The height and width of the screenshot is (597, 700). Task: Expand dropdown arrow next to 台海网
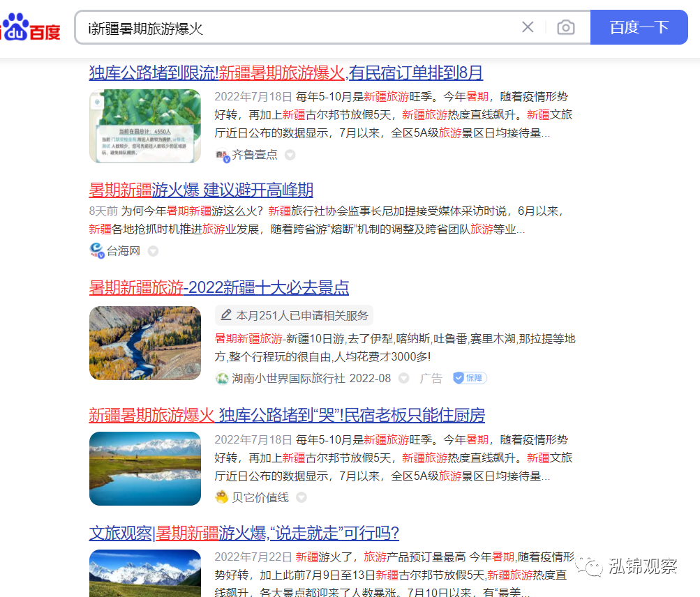(x=153, y=251)
